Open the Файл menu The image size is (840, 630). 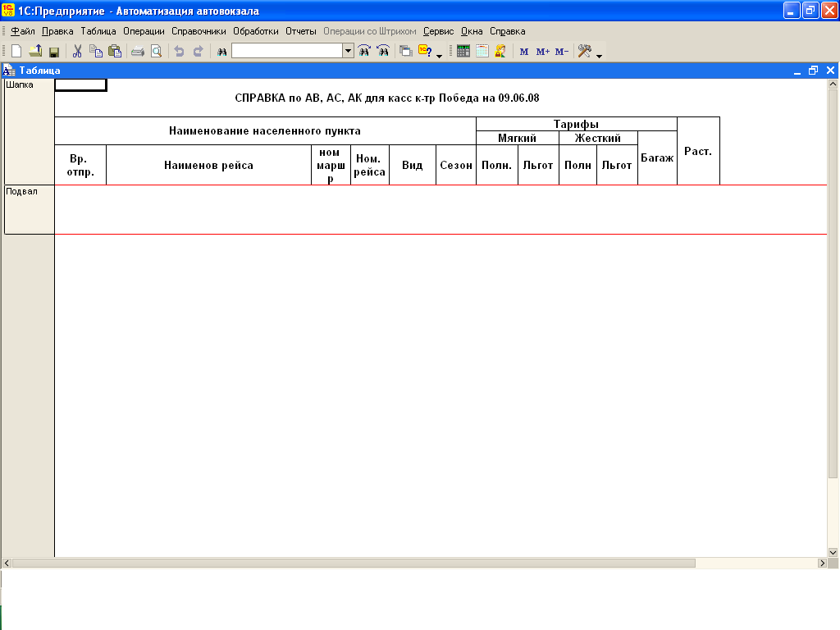[x=22, y=31]
